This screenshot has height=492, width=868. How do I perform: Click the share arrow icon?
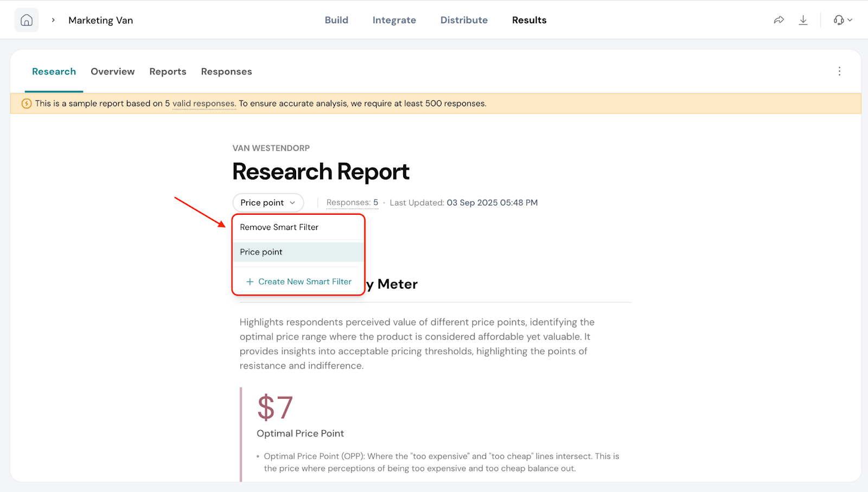coord(778,20)
